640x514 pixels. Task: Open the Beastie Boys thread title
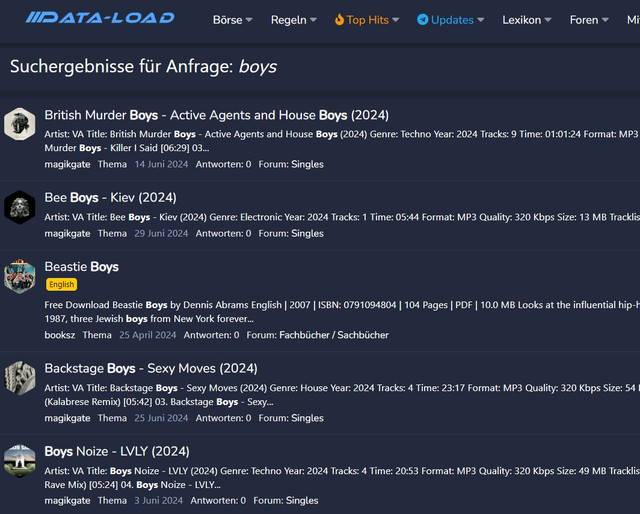click(x=82, y=267)
